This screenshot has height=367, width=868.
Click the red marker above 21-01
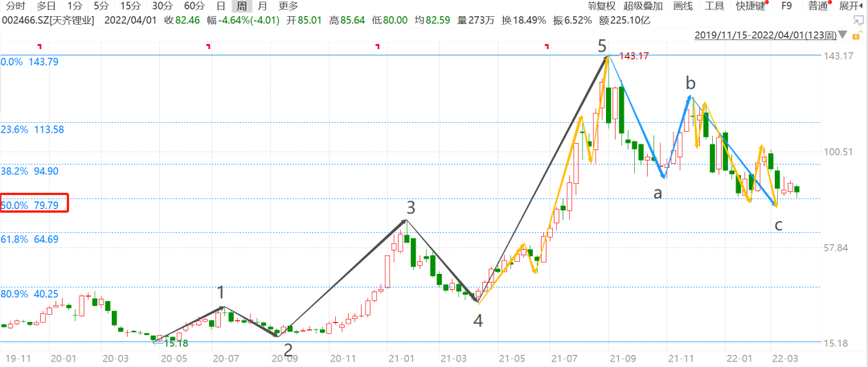coord(378,47)
